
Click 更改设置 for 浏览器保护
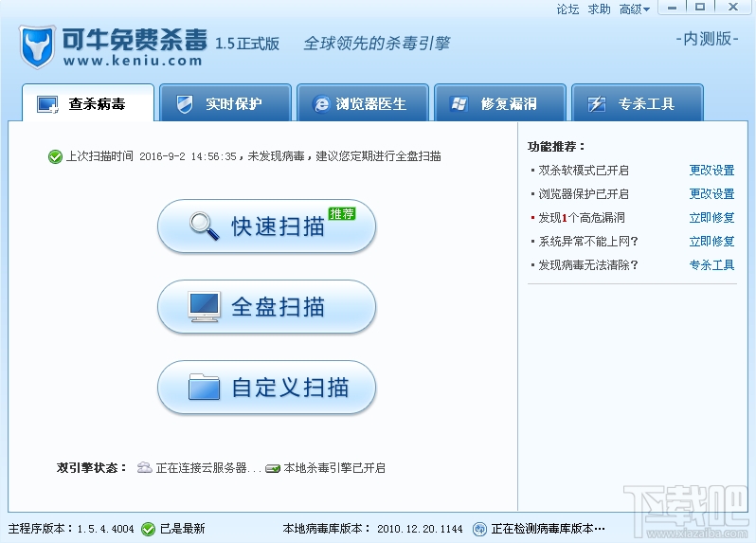(x=711, y=194)
